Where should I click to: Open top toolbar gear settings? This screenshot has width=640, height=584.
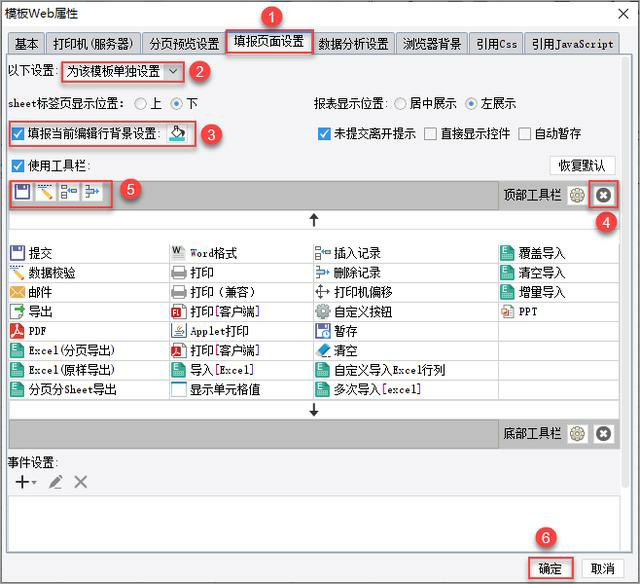click(x=577, y=195)
